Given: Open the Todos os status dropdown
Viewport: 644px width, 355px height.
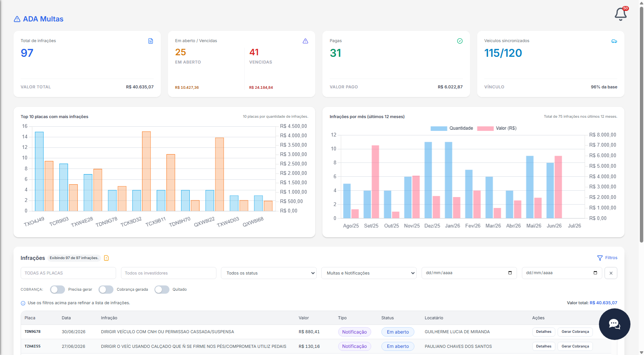Looking at the screenshot, I should coord(269,273).
